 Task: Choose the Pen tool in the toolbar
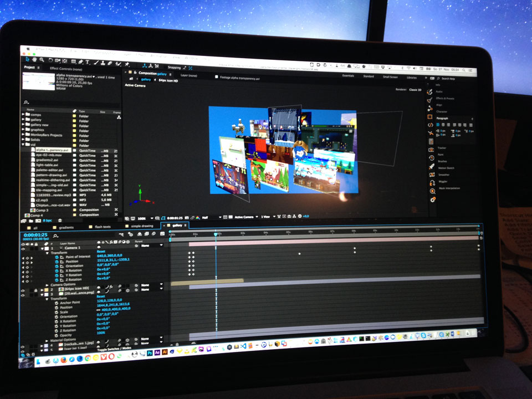(x=81, y=62)
